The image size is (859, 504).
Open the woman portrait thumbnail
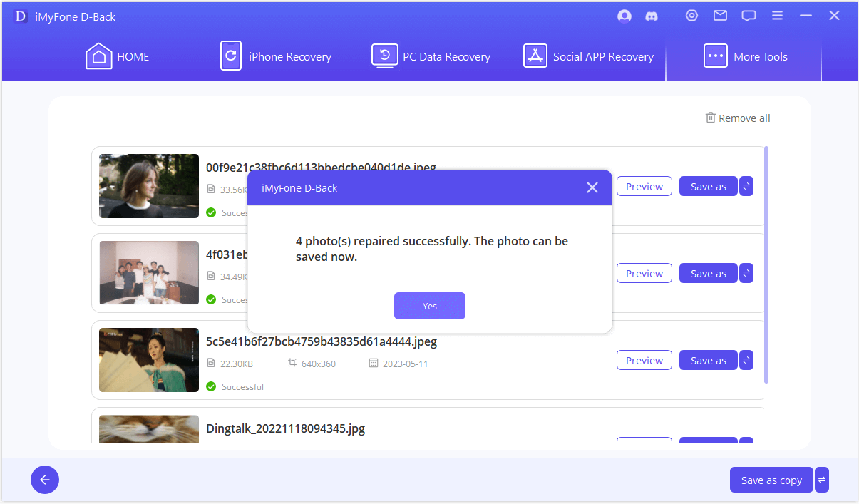[149, 186]
